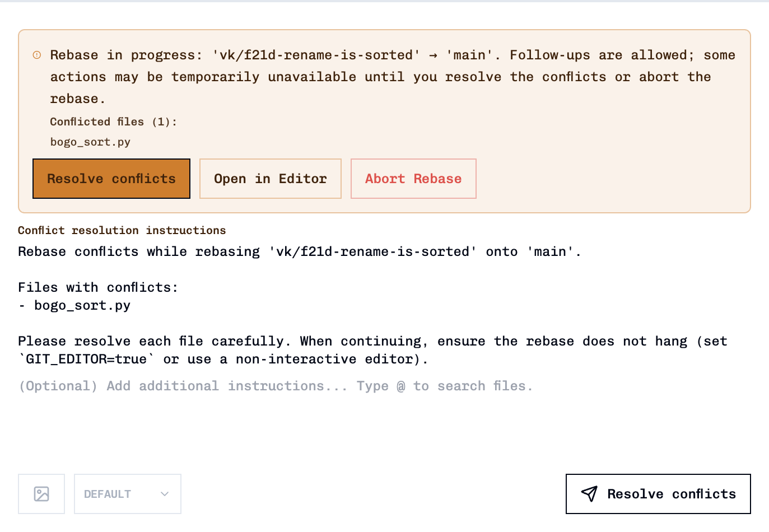Open the conflicted file in Editor
This screenshot has height=532, width=769.
[x=270, y=178]
